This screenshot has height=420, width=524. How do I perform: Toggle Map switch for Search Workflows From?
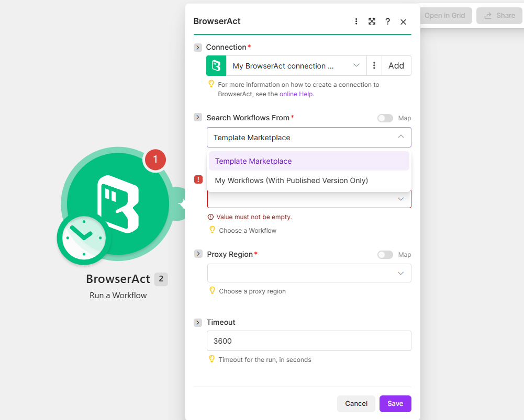(385, 118)
